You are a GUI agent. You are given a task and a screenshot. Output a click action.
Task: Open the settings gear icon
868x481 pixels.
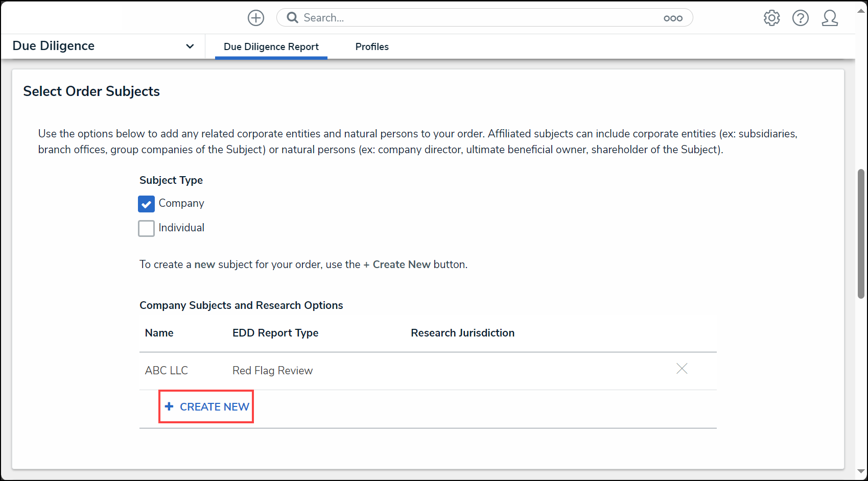point(771,18)
